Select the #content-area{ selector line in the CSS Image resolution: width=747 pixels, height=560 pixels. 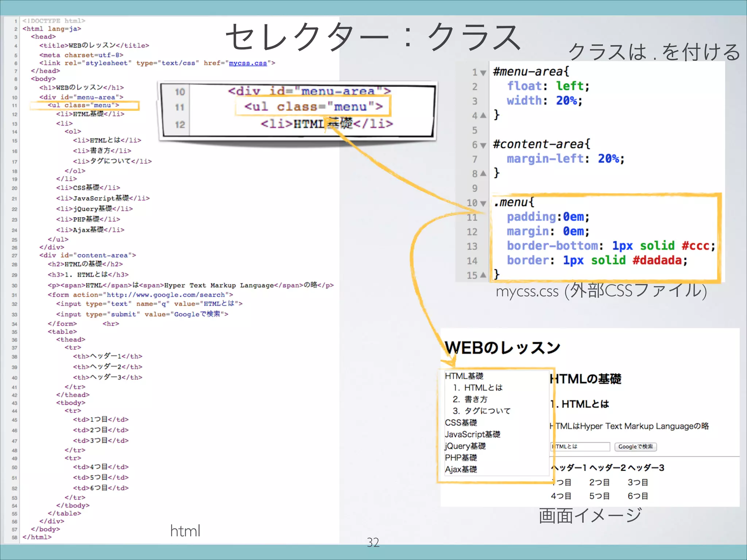click(541, 144)
